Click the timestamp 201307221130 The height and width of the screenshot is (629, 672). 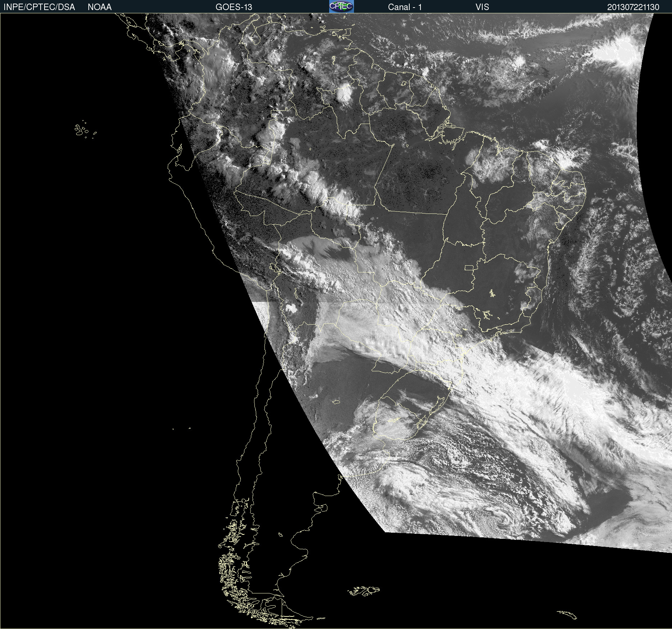coord(633,7)
